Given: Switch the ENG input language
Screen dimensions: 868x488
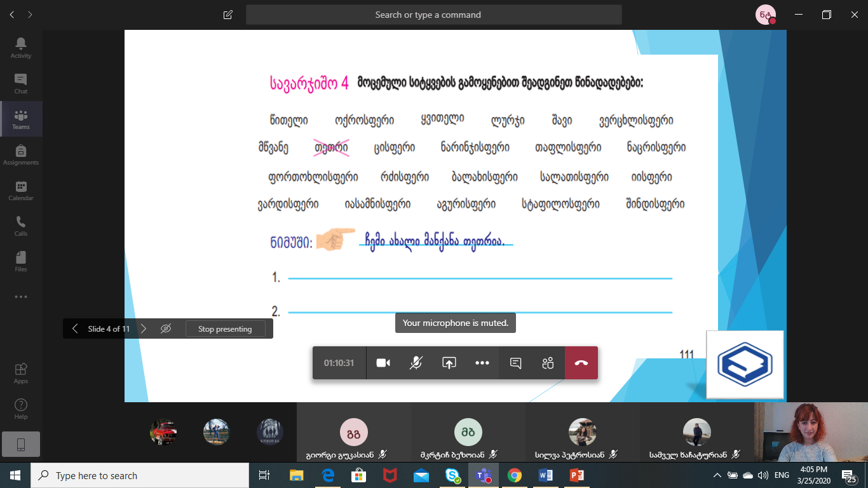Looking at the screenshot, I should pyautogui.click(x=782, y=475).
